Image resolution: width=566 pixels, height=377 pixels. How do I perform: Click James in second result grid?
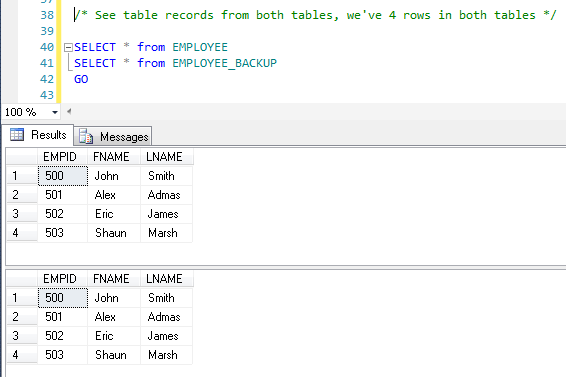pos(166,336)
